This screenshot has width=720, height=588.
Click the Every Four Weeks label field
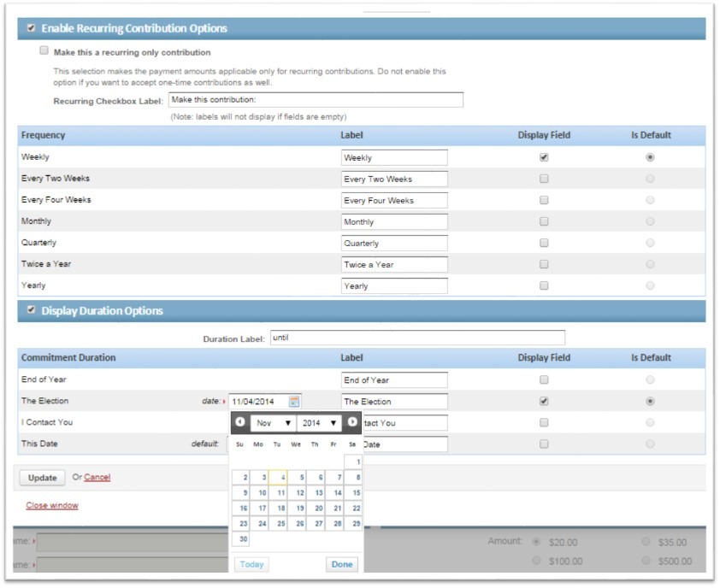click(x=394, y=201)
